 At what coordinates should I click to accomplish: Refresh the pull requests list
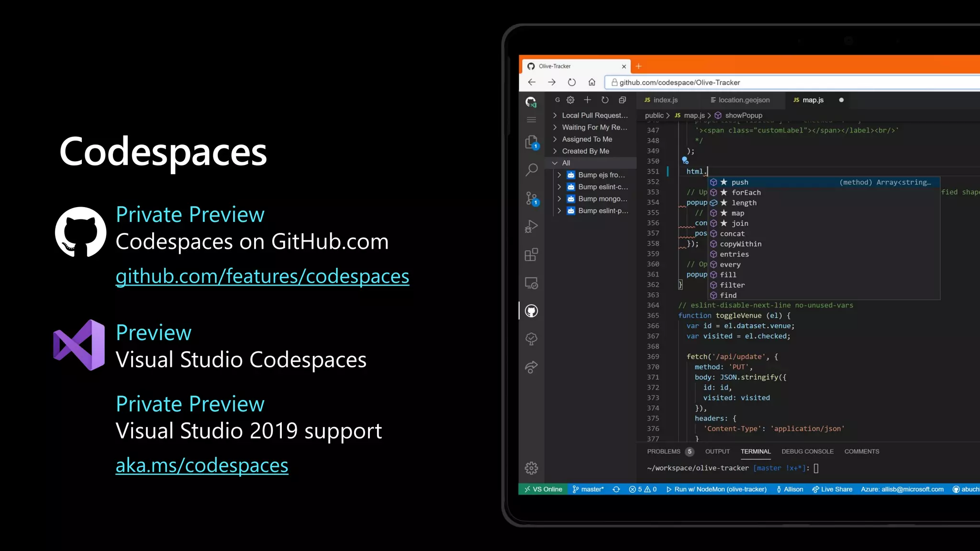[605, 100]
